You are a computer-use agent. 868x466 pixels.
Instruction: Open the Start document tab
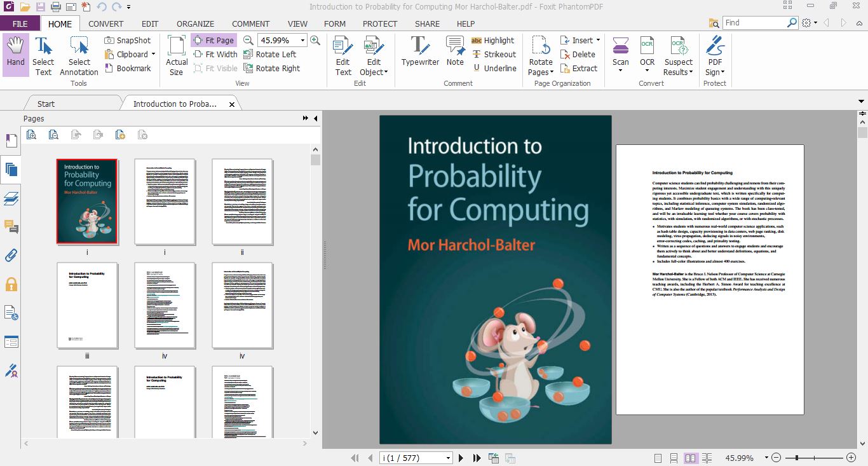tap(46, 104)
